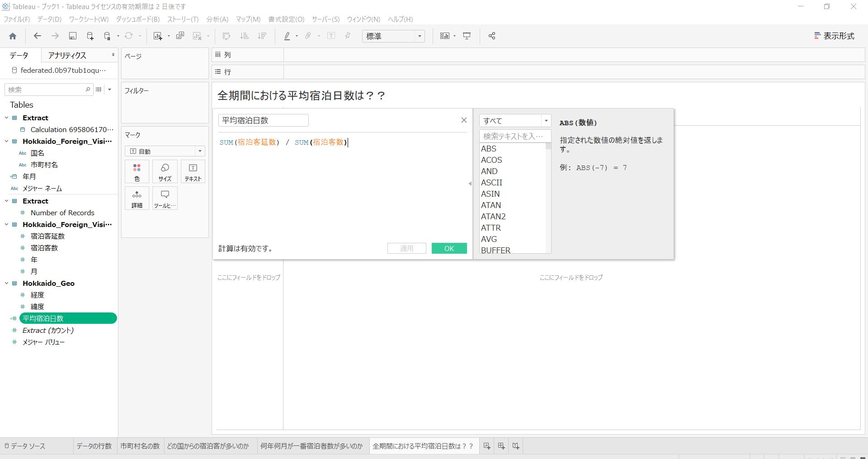This screenshot has height=459, width=868.
Task: Open the データ(D) menu
Action: pos(49,19)
